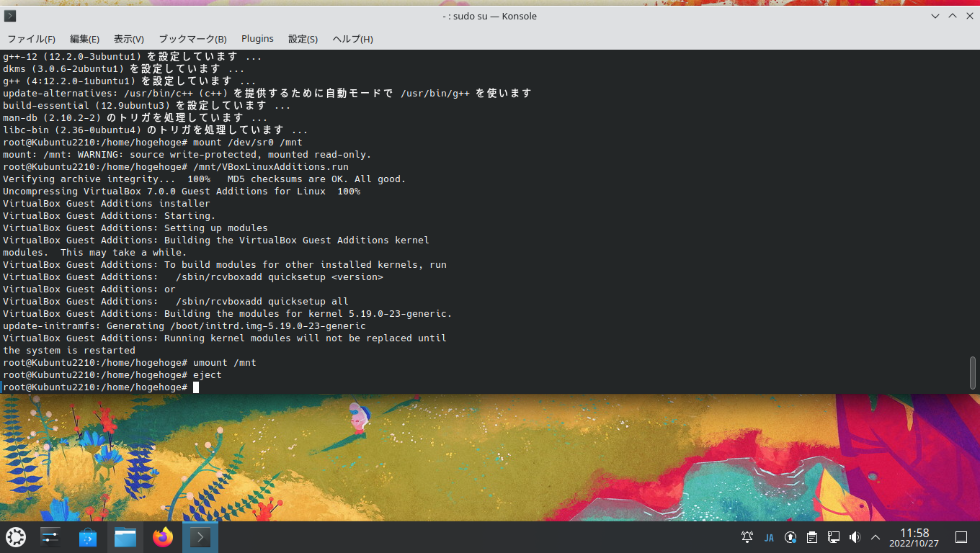Maximize the Konsole window
This screenshot has width=980, height=553.
coord(952,16)
